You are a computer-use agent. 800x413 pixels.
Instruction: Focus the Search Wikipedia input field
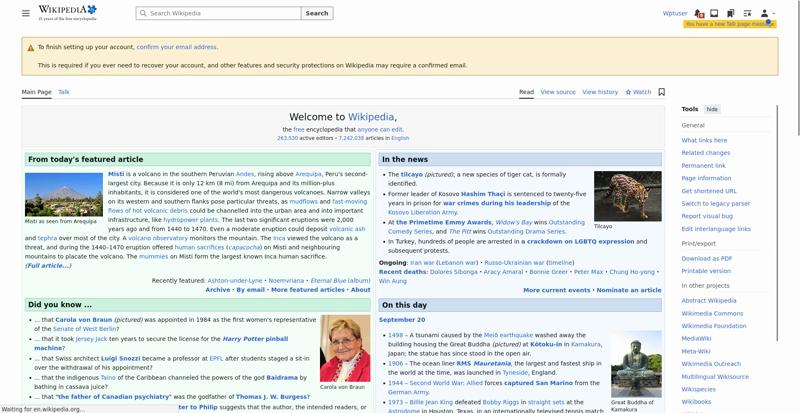[218, 13]
